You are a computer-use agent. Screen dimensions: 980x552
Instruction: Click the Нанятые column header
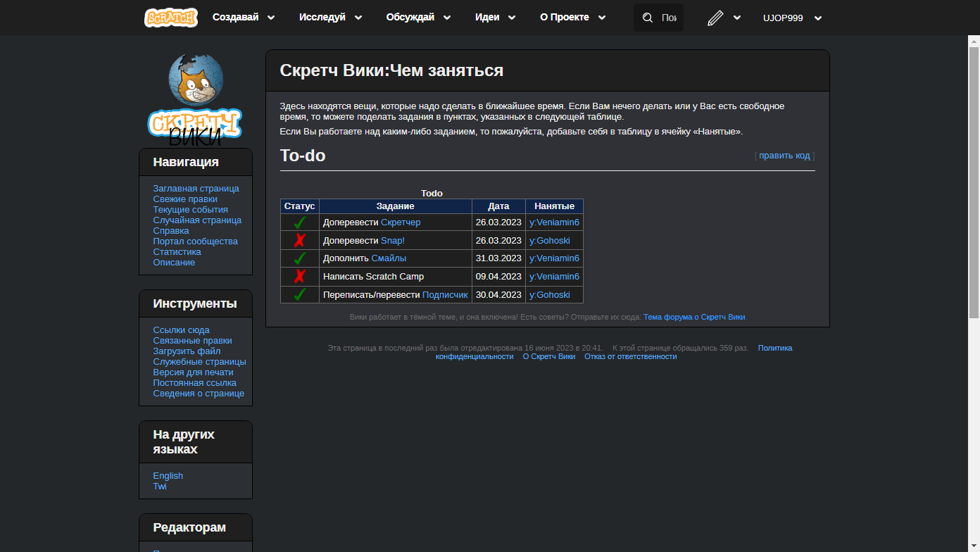pos(554,206)
